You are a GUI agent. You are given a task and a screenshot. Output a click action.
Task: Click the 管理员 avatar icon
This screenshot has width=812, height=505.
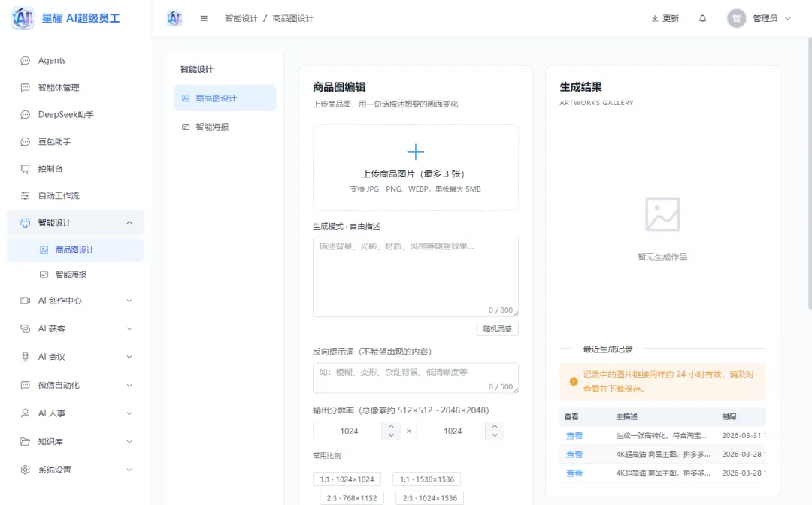[x=735, y=18]
